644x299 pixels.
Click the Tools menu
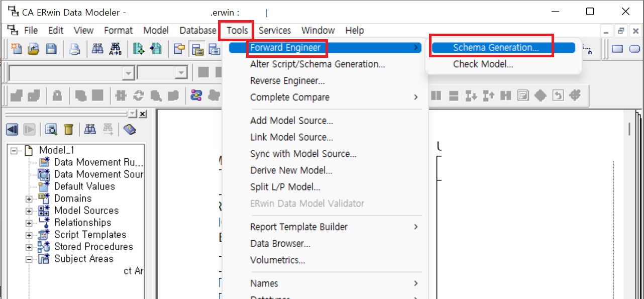pos(237,31)
